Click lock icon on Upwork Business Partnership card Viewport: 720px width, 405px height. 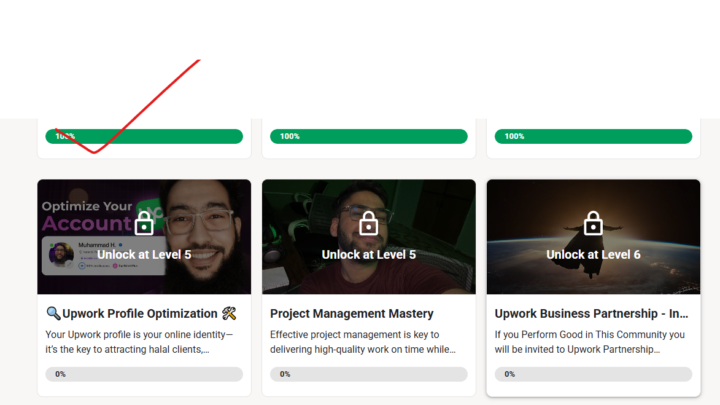(593, 223)
